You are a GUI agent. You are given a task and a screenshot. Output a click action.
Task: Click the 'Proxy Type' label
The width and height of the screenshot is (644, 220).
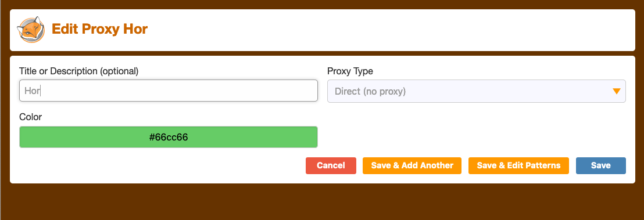tap(350, 71)
